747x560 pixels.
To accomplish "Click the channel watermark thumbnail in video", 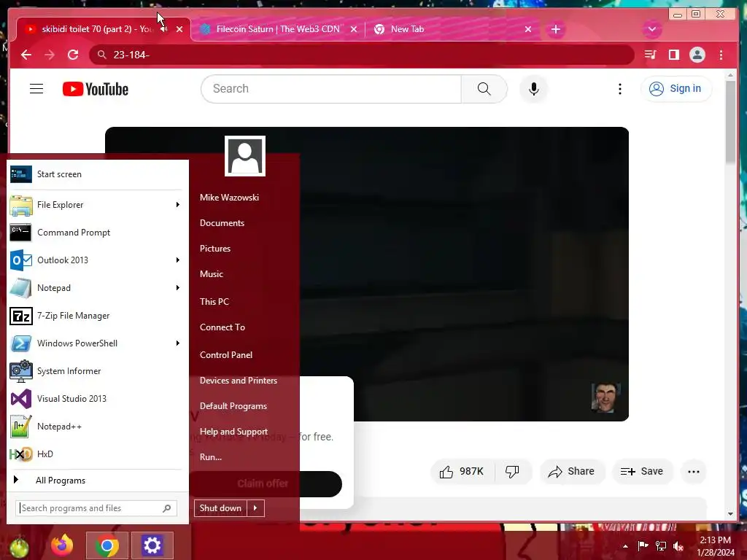I will point(605,397).
